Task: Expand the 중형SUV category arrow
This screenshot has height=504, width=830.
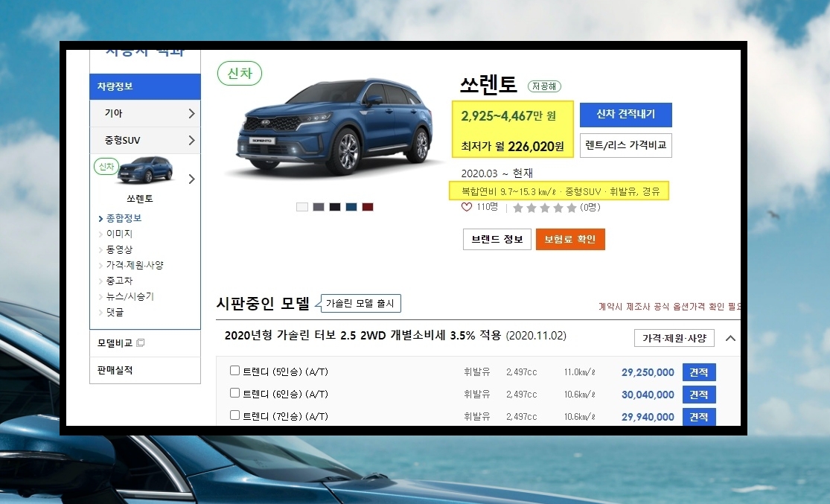Action: [191, 140]
